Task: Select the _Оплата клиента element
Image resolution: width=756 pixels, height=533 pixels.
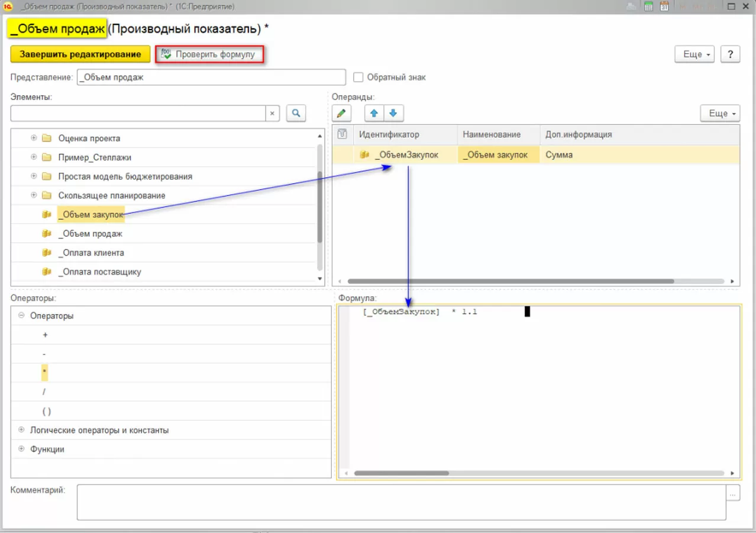Action: [91, 253]
